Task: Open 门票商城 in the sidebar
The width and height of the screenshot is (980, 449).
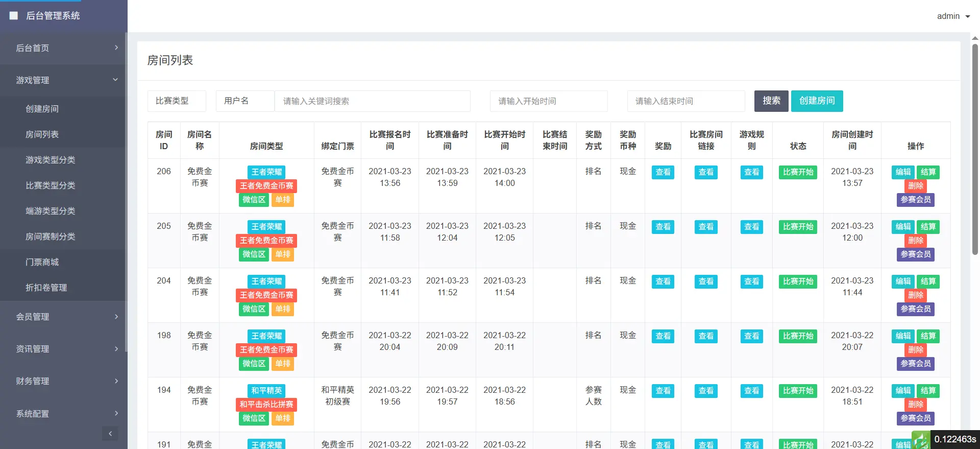Action: 63,262
